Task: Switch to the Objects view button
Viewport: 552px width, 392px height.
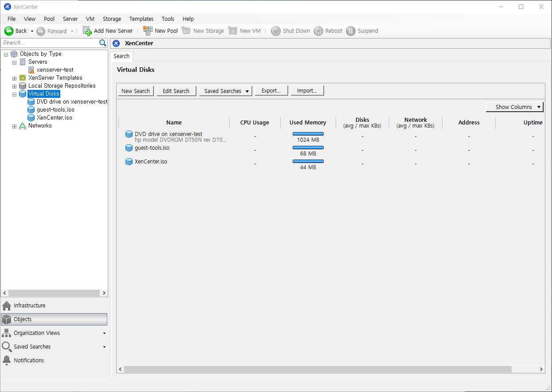Action: pyautogui.click(x=54, y=319)
